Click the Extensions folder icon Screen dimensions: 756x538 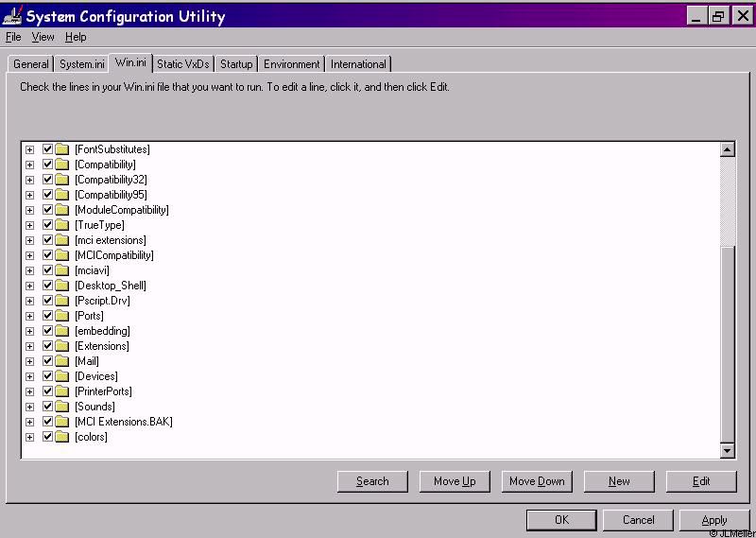tap(61, 346)
